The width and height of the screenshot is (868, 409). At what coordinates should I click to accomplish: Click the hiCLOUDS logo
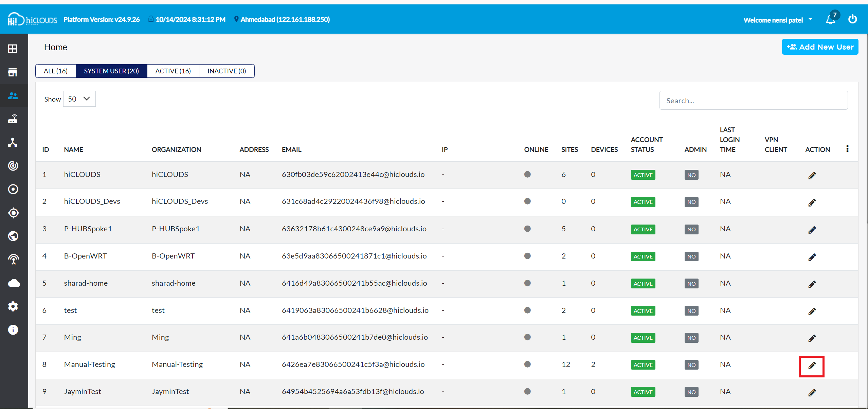coord(33,19)
